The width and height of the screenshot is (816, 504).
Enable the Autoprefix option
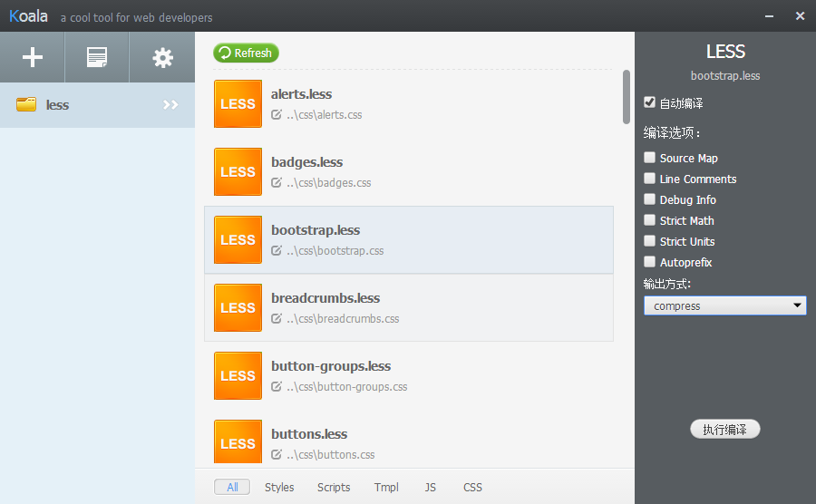click(649, 261)
